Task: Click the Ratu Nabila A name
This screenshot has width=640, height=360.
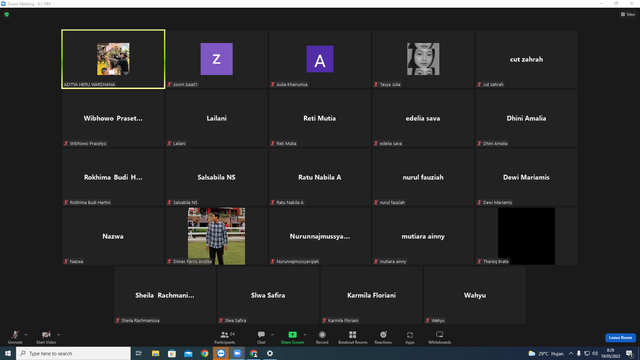Action: [320, 177]
